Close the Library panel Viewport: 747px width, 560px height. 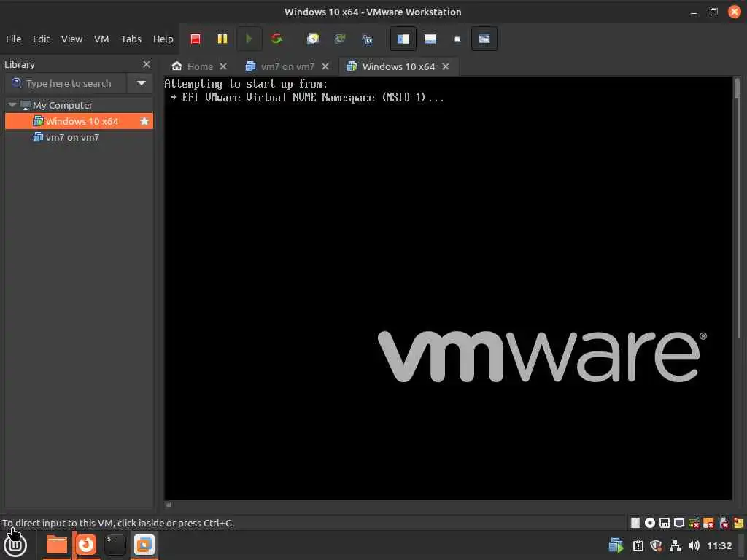pyautogui.click(x=146, y=64)
